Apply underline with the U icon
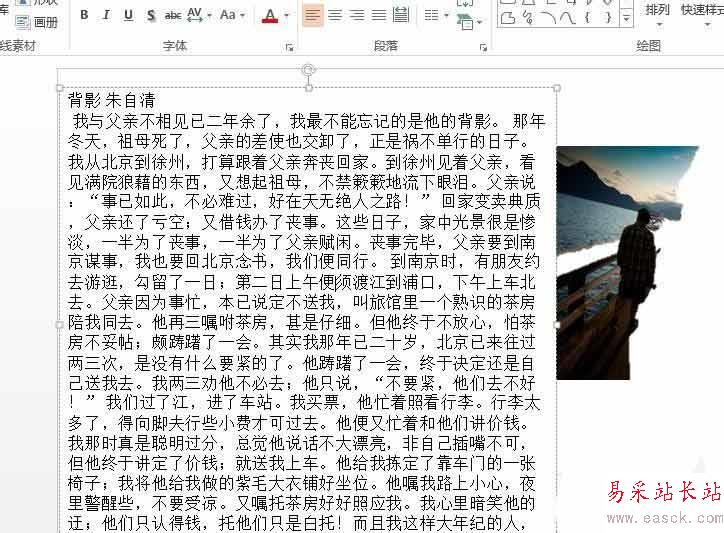The width and height of the screenshot is (724, 533). point(128,15)
